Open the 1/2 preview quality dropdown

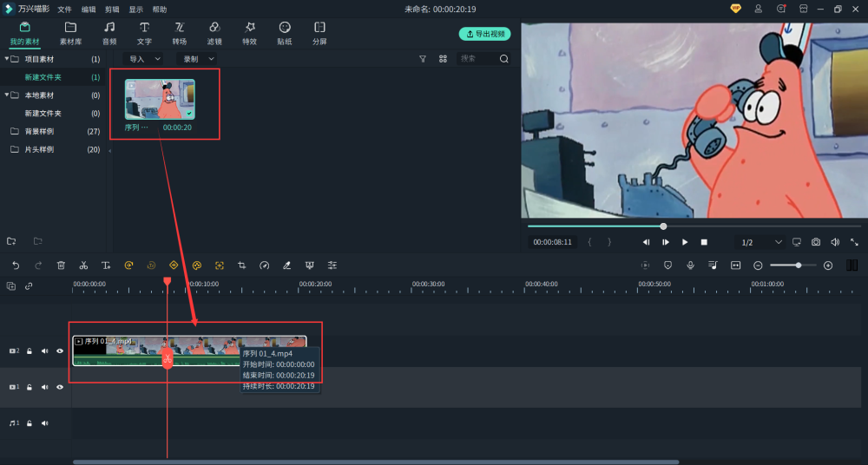(x=761, y=242)
